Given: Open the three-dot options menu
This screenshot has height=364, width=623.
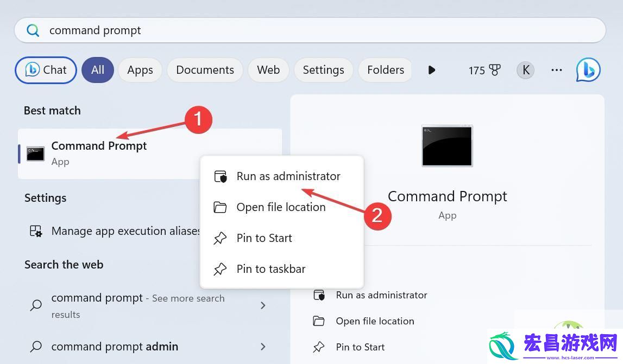Looking at the screenshot, I should click(x=557, y=71).
